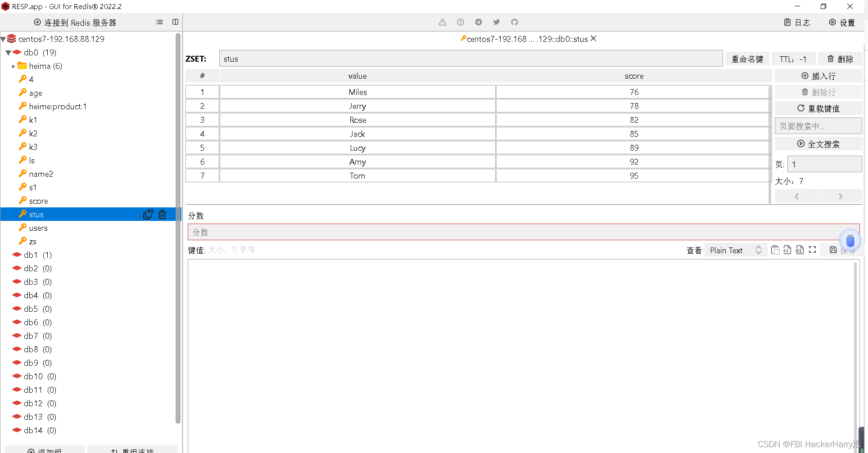The image size is (868, 453).
Task: Collapse the db0 database node
Action: (x=9, y=53)
